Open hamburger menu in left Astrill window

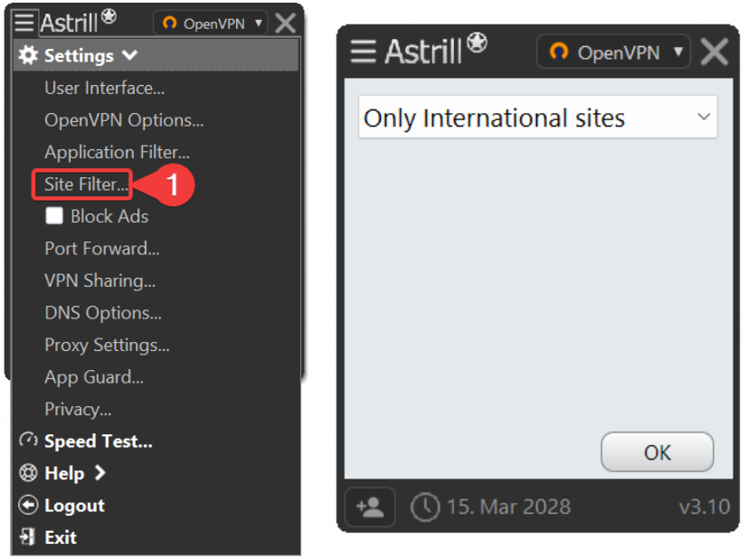[x=24, y=23]
